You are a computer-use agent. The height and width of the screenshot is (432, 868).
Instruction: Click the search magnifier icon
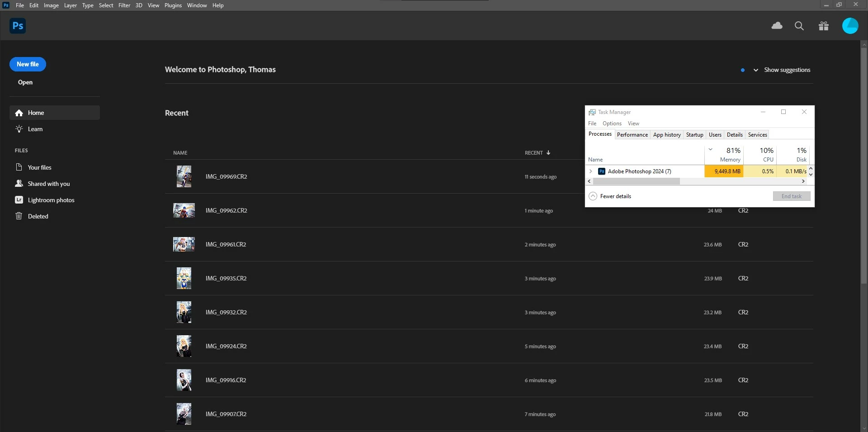pyautogui.click(x=799, y=26)
